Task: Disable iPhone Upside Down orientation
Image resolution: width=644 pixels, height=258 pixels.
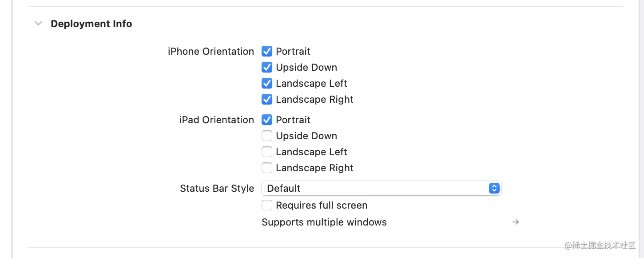Action: [267, 68]
